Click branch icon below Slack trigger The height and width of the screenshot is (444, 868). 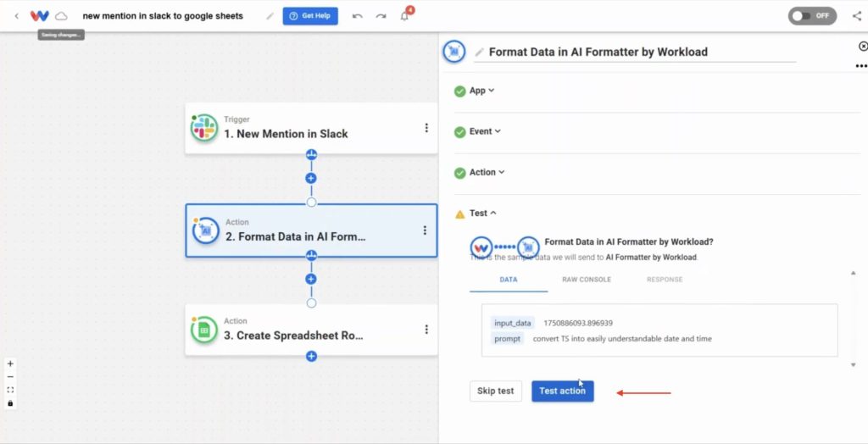(x=311, y=154)
